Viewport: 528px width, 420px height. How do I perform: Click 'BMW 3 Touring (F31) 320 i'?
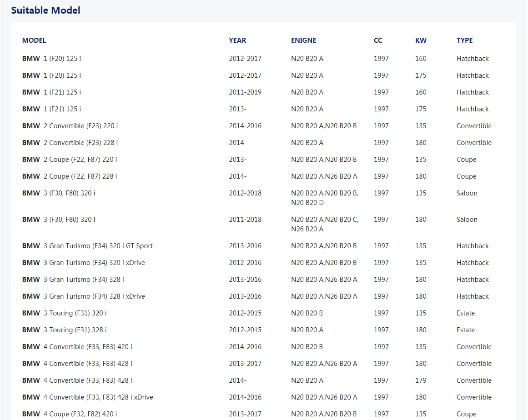(x=64, y=313)
